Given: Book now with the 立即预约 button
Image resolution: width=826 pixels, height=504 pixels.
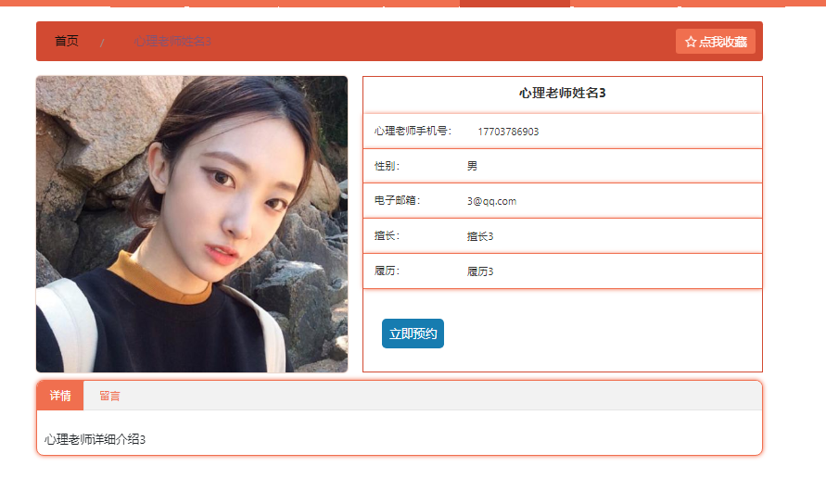Looking at the screenshot, I should (413, 334).
